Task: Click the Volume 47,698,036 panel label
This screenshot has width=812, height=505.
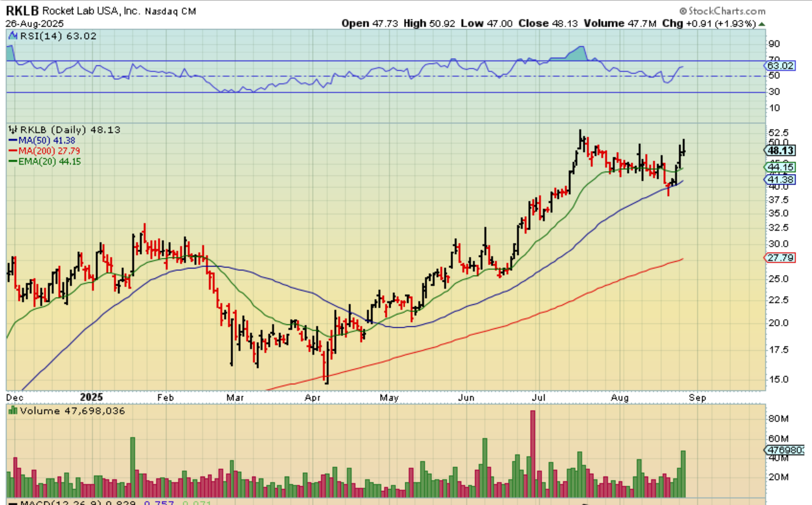Action: [x=72, y=411]
